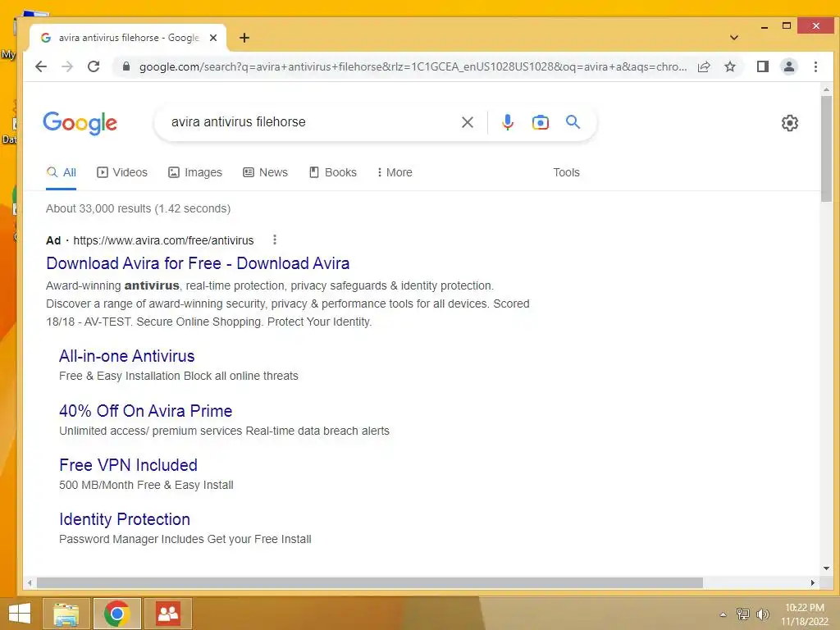
Task: Open the taskbar clock and date
Action: [x=804, y=614]
